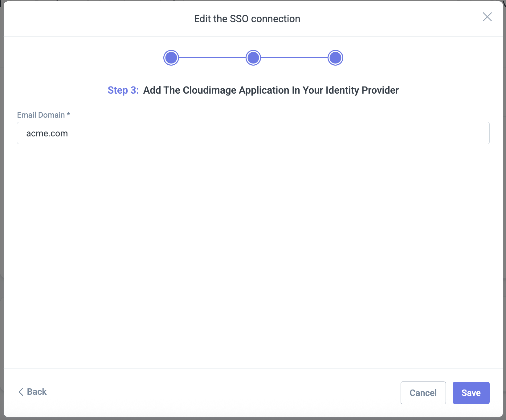The width and height of the screenshot is (506, 420).
Task: Place the cursor in the acme.com text
Action: 47,133
